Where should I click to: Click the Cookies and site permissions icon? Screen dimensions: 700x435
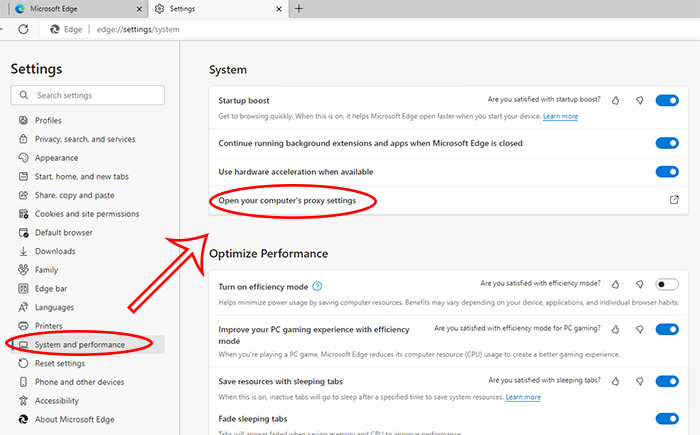coord(23,214)
